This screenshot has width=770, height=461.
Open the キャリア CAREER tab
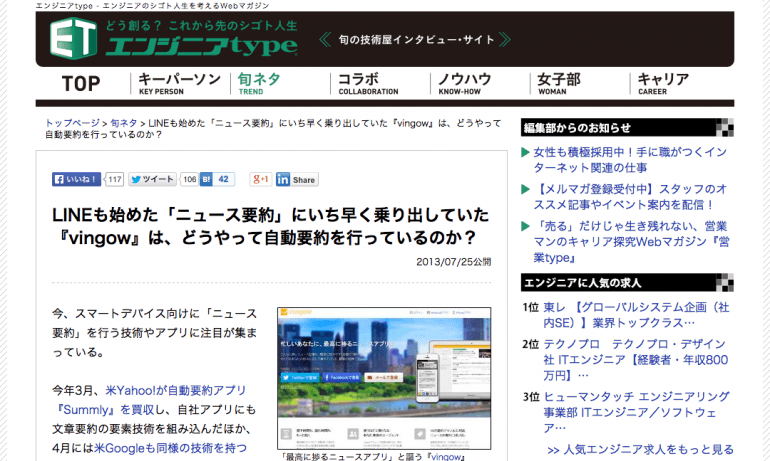pos(663,83)
